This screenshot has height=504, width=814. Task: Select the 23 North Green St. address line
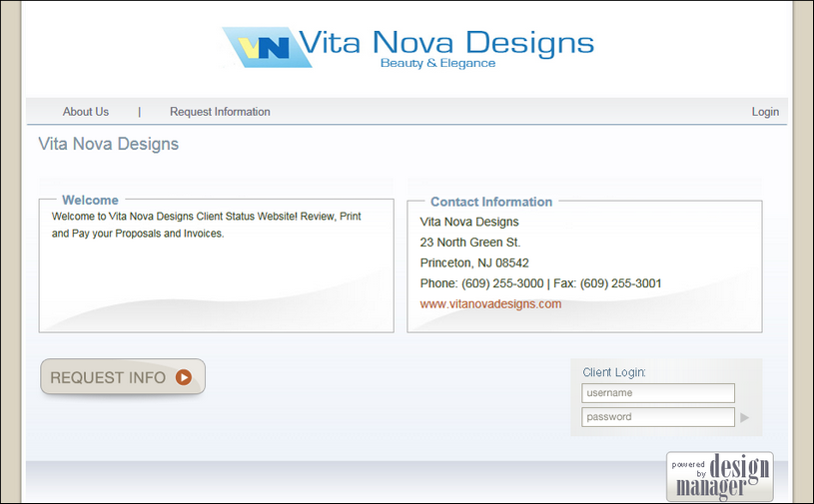470,243
